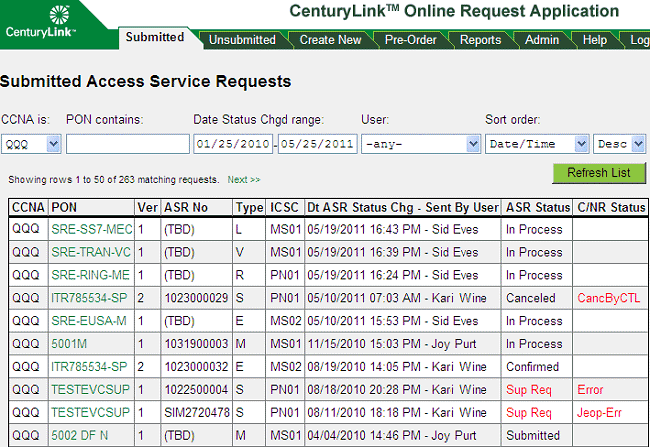This screenshot has height=447, width=650.
Task: Click the CenturyLink logo
Action: coord(41,22)
